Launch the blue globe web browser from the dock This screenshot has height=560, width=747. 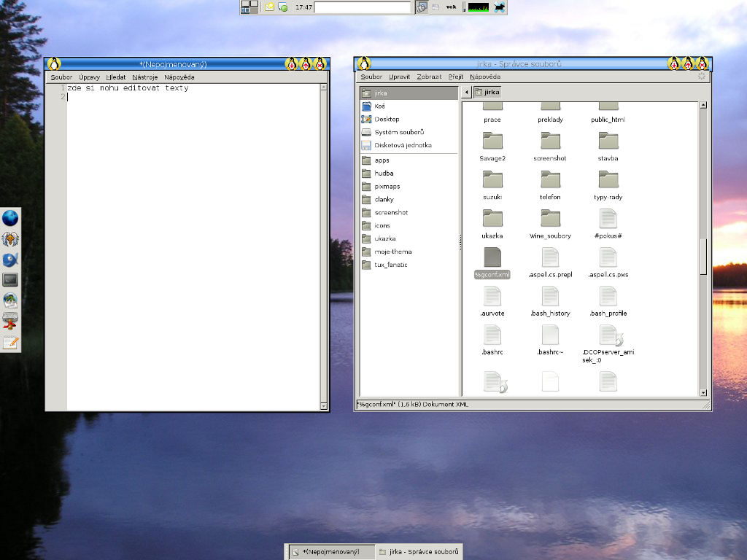point(10,218)
